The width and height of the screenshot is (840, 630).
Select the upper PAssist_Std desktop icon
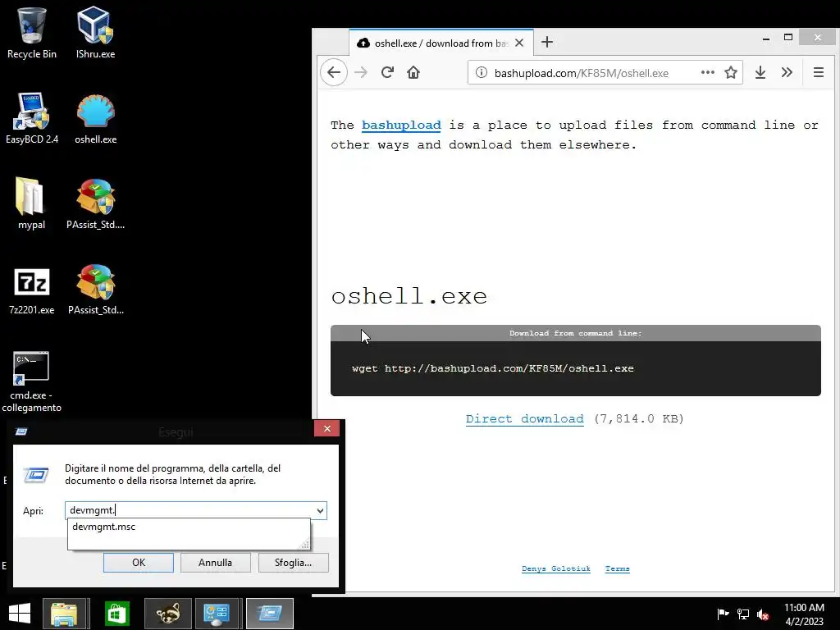tap(95, 203)
